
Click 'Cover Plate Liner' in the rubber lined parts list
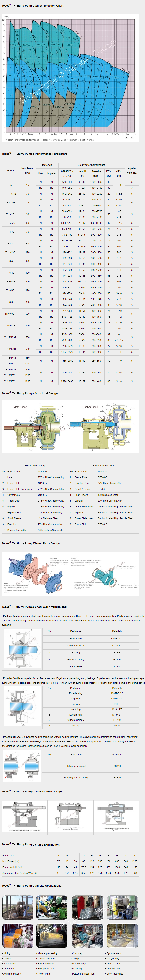pyautogui.click(x=84, y=518)
